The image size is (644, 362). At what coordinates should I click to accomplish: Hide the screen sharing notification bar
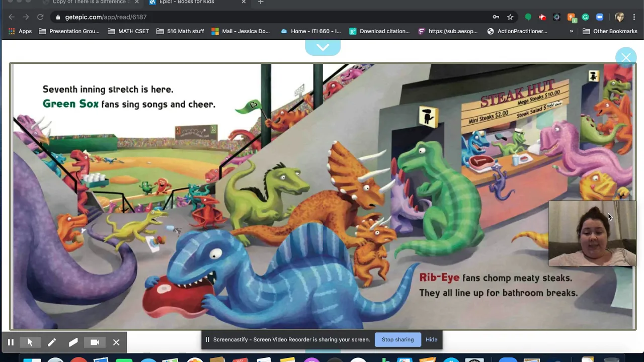431,339
